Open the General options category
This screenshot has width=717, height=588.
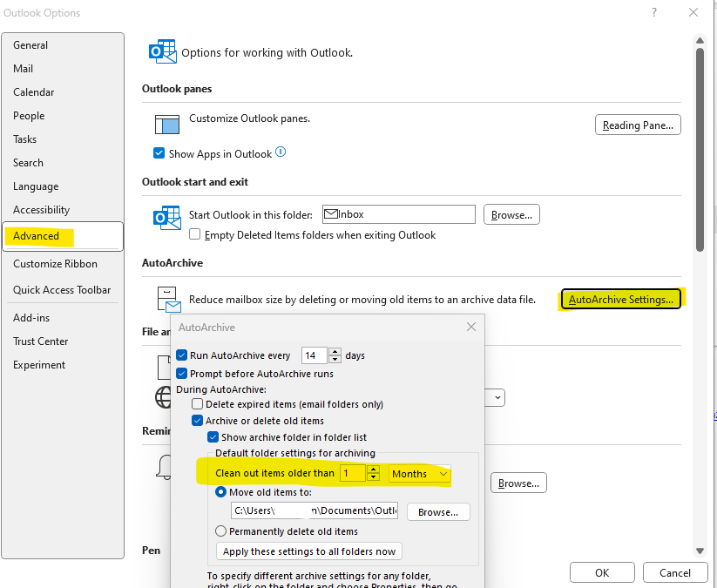click(x=63, y=44)
